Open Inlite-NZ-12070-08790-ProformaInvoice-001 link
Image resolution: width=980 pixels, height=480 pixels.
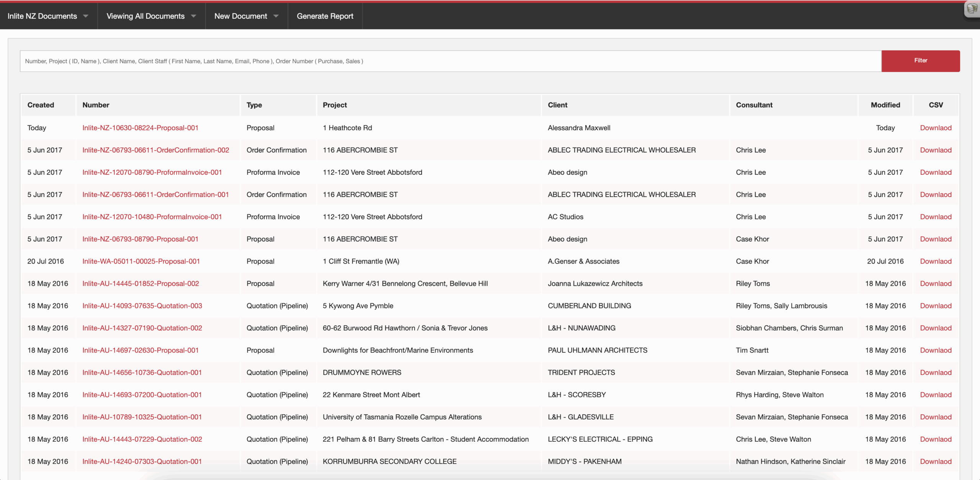click(x=152, y=172)
